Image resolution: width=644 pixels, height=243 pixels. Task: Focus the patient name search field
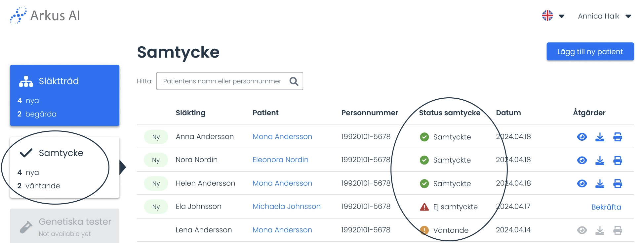click(x=229, y=81)
